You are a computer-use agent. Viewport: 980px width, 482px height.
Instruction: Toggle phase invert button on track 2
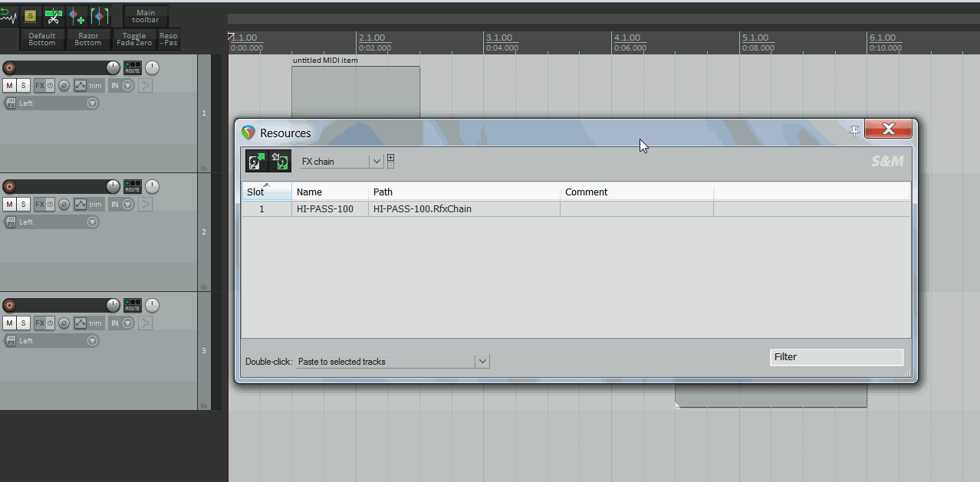coord(64,204)
